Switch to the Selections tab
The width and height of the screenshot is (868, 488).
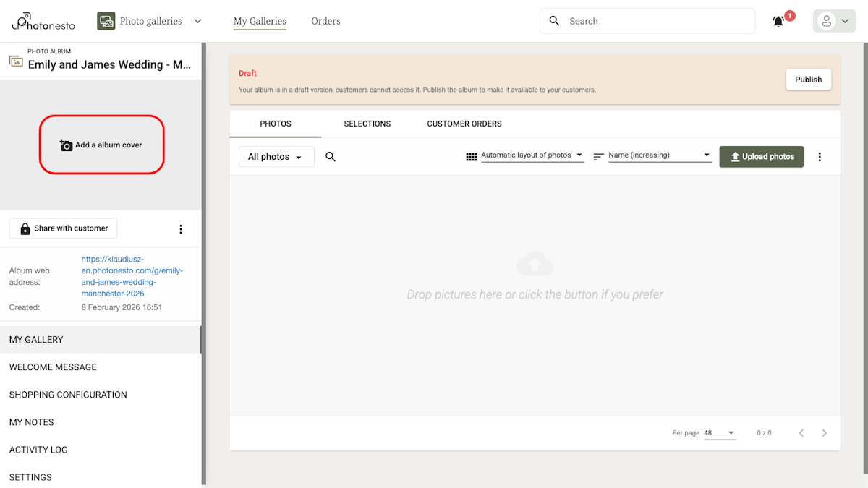pyautogui.click(x=367, y=124)
